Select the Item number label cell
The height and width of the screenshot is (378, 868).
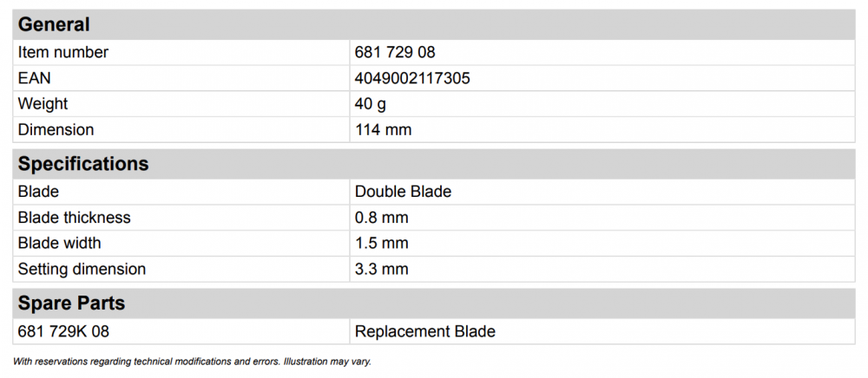tap(181, 53)
